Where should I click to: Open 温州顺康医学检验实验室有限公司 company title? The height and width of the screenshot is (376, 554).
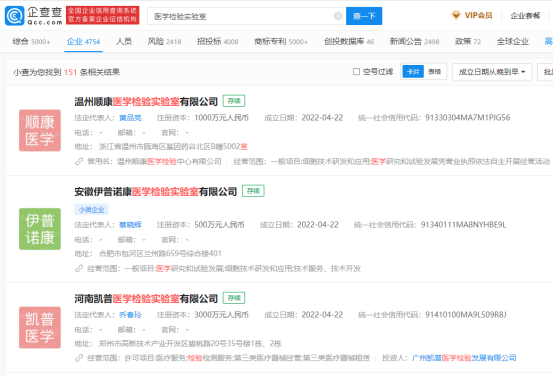(146, 102)
